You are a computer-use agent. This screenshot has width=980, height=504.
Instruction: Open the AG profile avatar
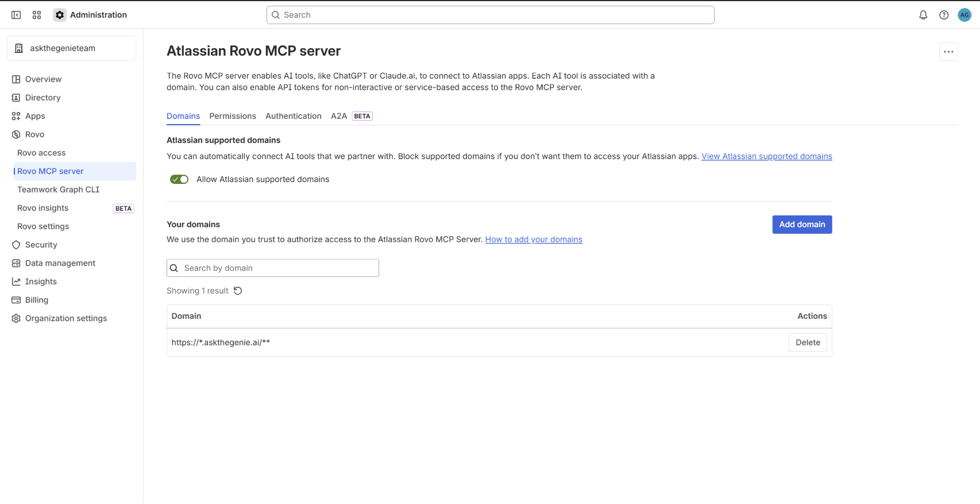[964, 15]
